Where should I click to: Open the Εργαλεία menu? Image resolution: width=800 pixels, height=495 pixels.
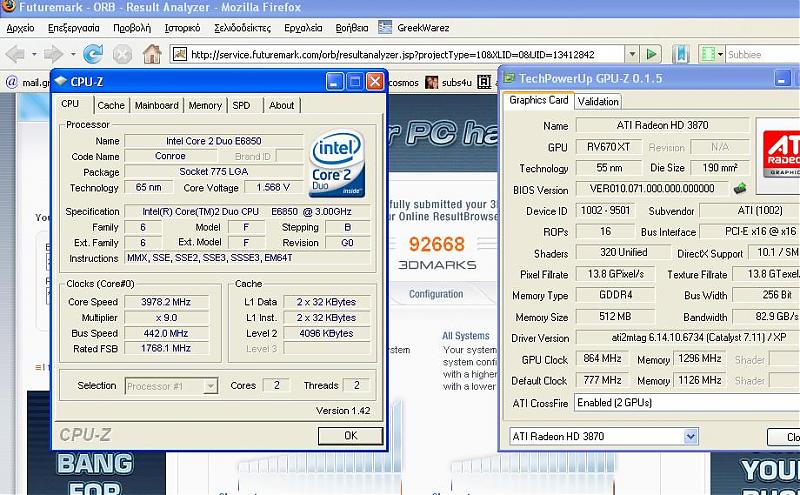(x=303, y=28)
